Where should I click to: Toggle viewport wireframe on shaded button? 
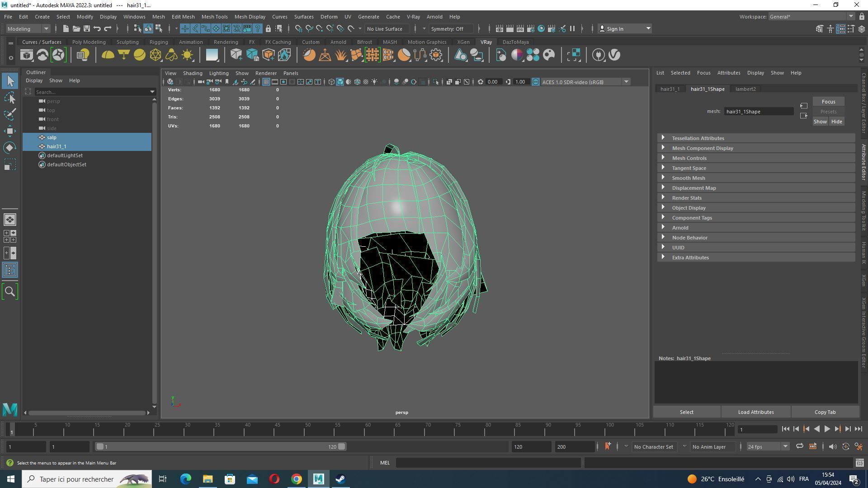click(x=357, y=82)
